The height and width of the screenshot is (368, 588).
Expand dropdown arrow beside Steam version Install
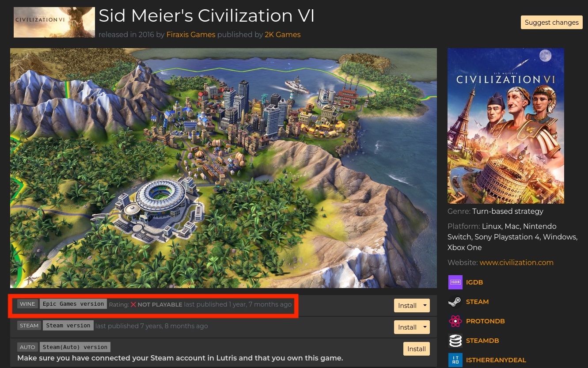[425, 327]
